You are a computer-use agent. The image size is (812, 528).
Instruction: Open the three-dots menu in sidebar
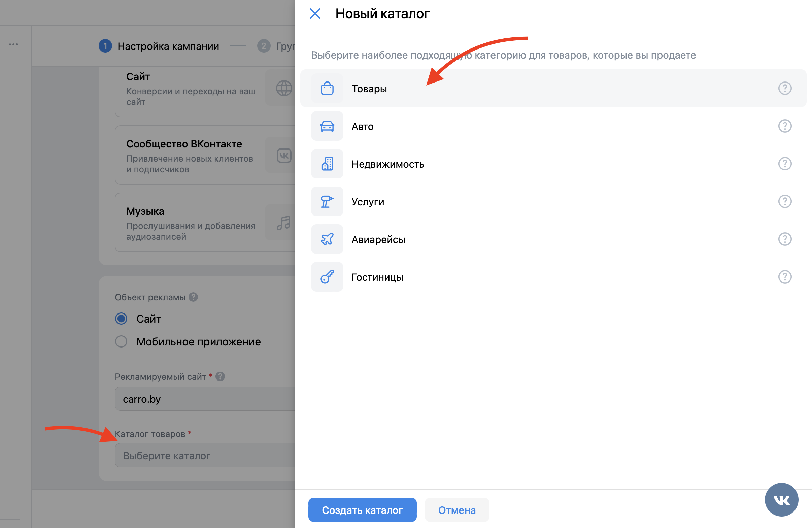(x=14, y=44)
